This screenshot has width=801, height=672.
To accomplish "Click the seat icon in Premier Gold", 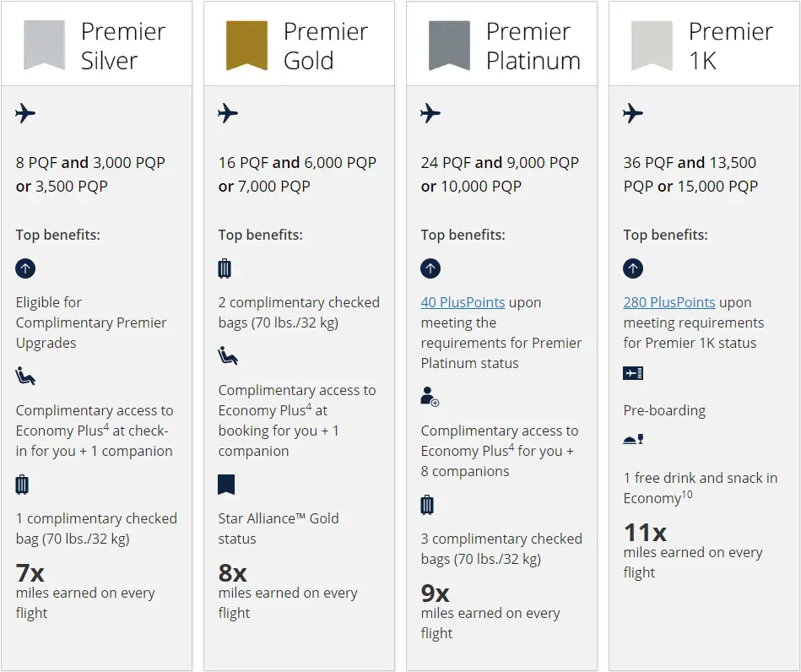I will point(228,357).
